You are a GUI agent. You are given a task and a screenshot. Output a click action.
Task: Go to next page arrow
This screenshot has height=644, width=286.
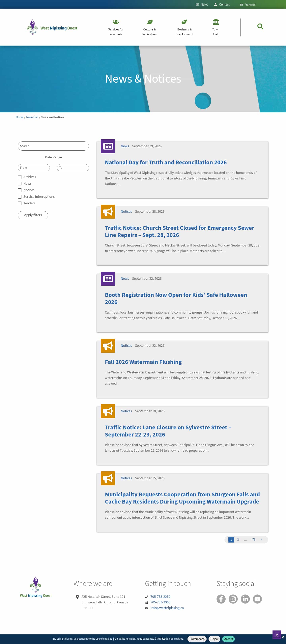(261, 540)
